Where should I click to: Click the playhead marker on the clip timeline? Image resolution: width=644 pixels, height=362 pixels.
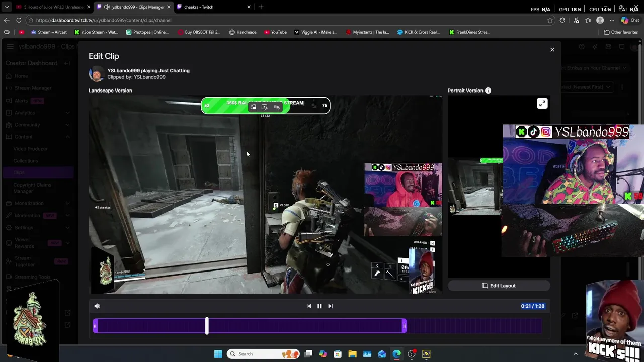207,326
